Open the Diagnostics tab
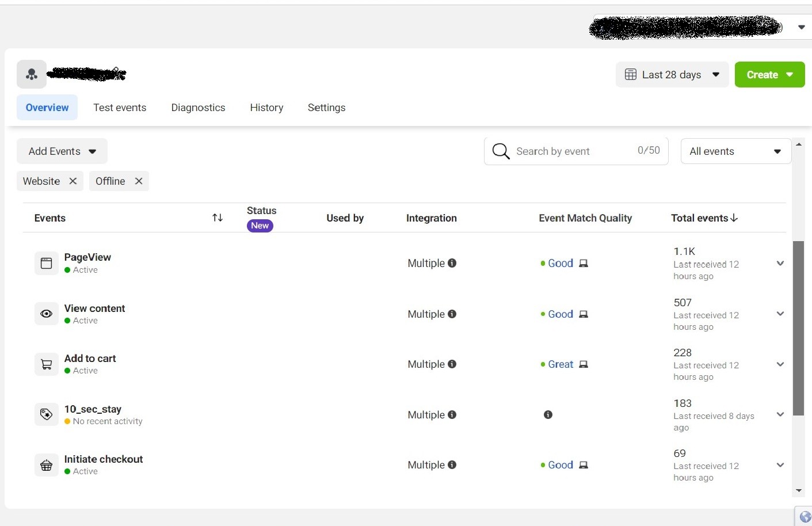The width and height of the screenshot is (812, 526). pyautogui.click(x=198, y=108)
